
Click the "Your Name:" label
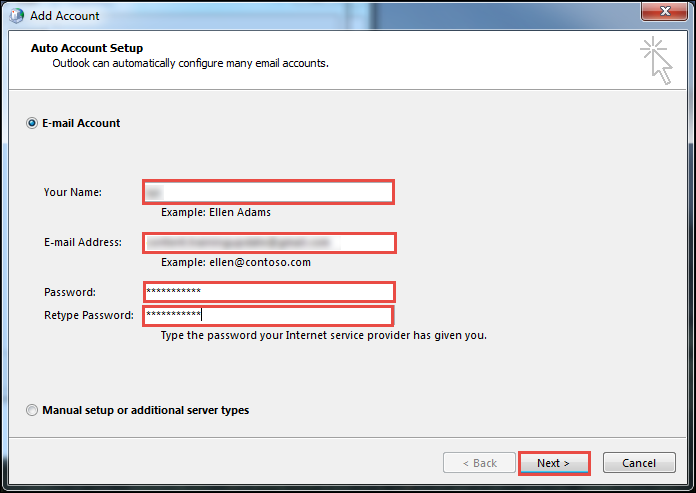pos(73,192)
